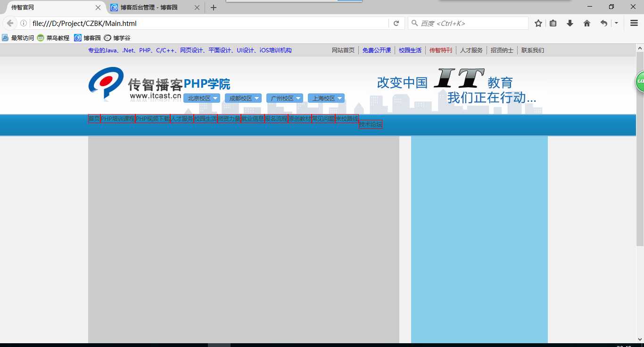Open 人才服务 in the blue nav bar
644x347 pixels.
(x=182, y=119)
